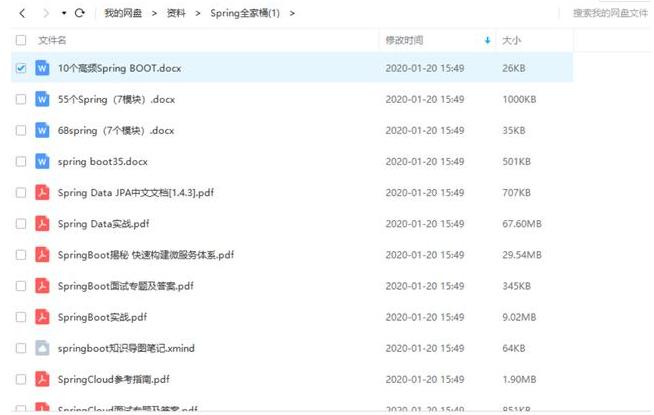Click PDF icon of SpringBoot面试专题及答案.pdf
654x415 pixels.
click(42, 286)
